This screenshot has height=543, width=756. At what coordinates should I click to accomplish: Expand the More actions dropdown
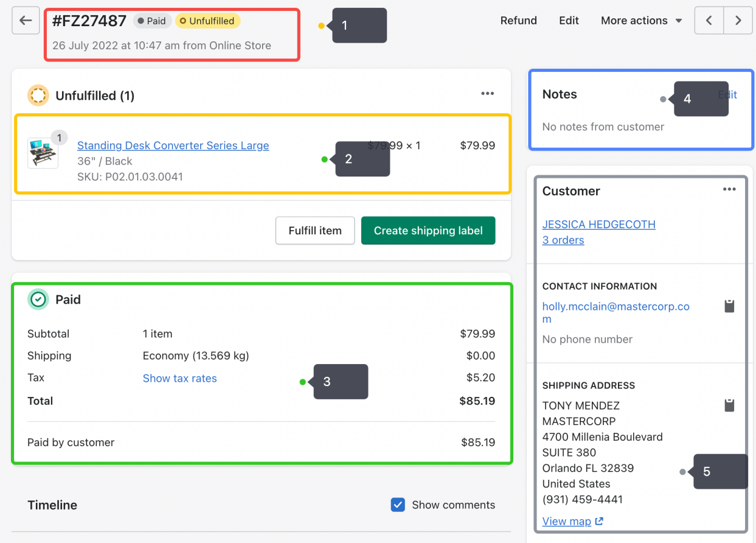click(x=641, y=21)
